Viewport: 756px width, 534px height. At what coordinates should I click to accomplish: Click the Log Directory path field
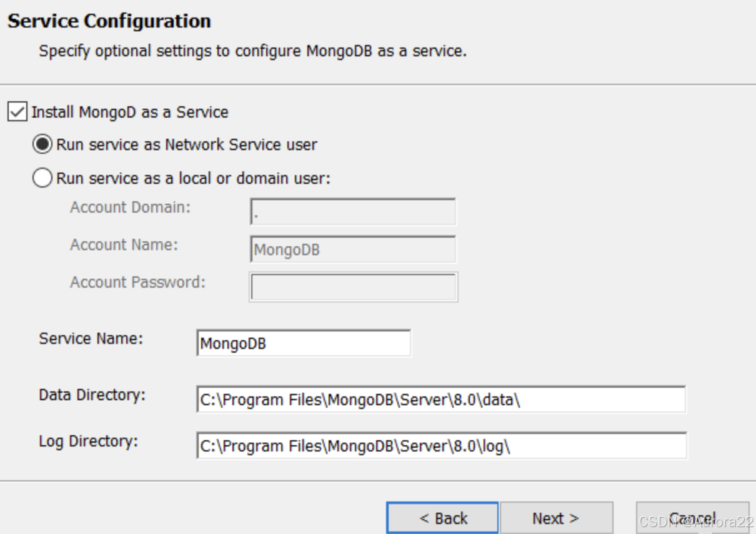[441, 446]
